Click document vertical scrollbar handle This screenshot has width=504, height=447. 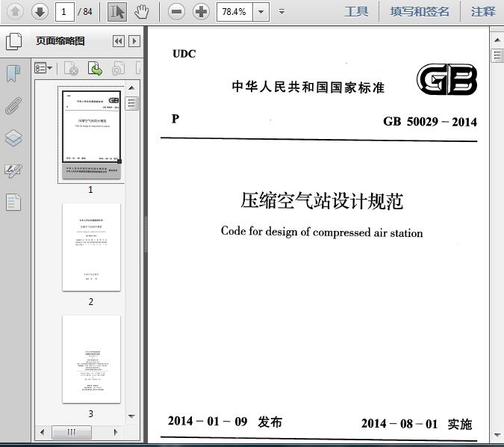(497, 55)
